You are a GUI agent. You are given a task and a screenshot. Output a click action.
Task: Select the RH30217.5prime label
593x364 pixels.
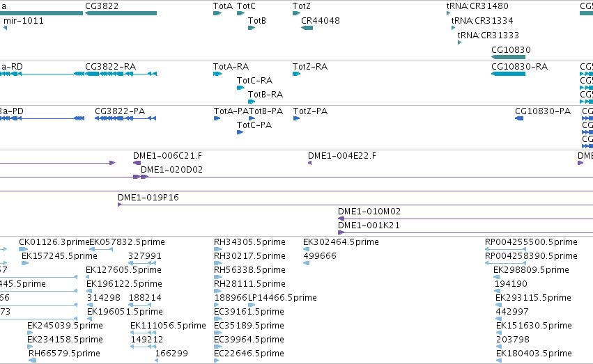click(x=250, y=256)
